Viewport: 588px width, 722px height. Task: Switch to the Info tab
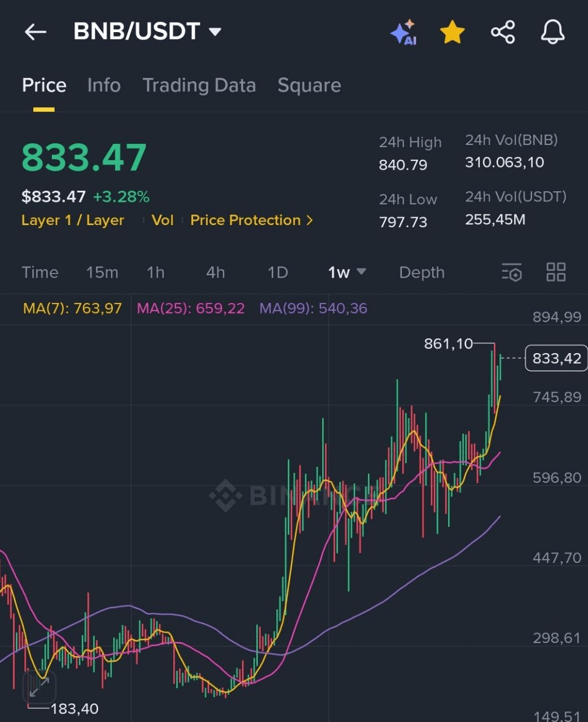click(104, 85)
